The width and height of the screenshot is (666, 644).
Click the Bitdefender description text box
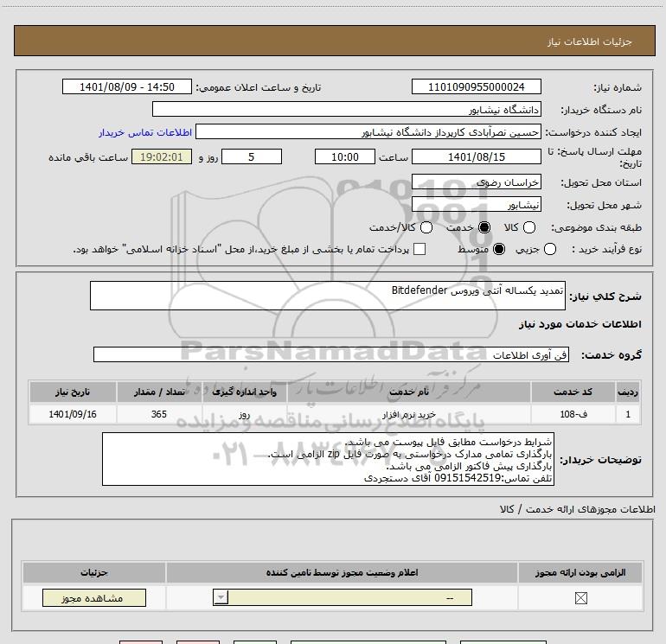tap(328, 296)
